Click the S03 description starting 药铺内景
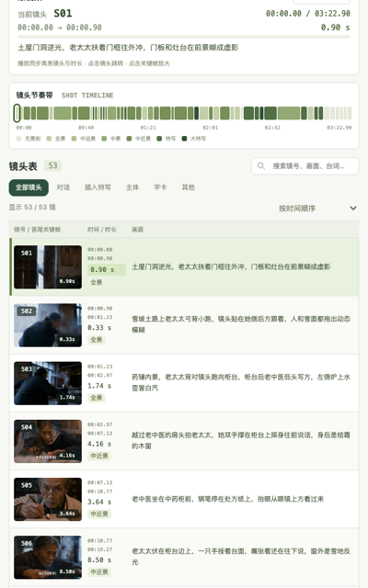 241,382
